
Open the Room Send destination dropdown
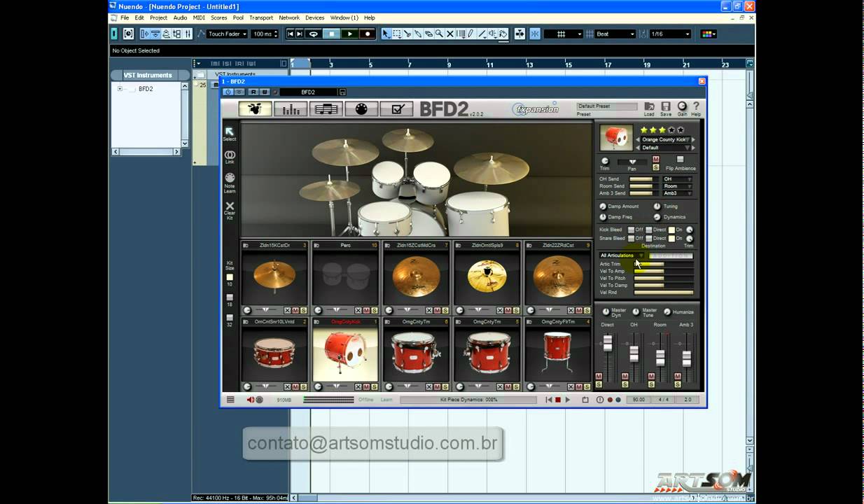pos(678,186)
